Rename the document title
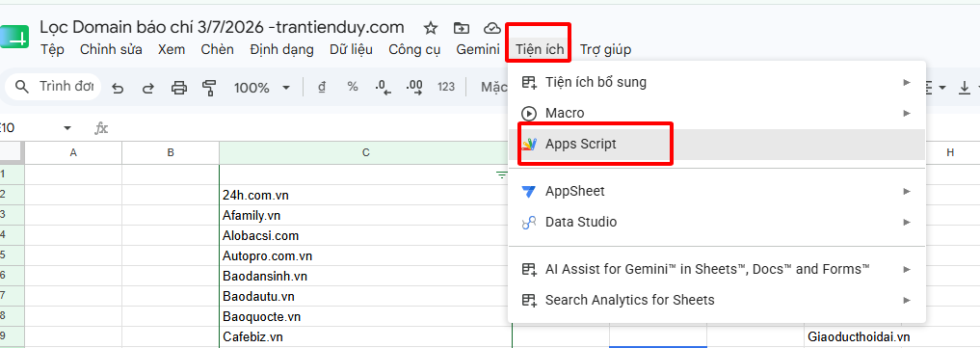 (222, 28)
